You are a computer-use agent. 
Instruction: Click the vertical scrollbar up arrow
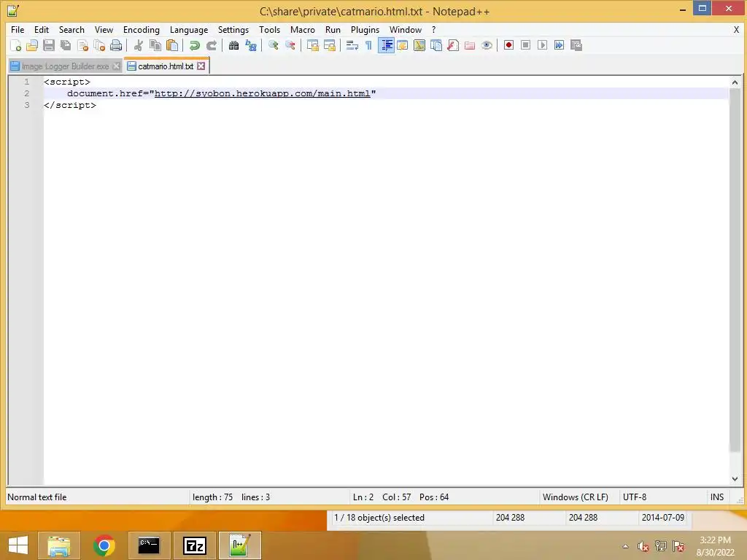(x=735, y=82)
